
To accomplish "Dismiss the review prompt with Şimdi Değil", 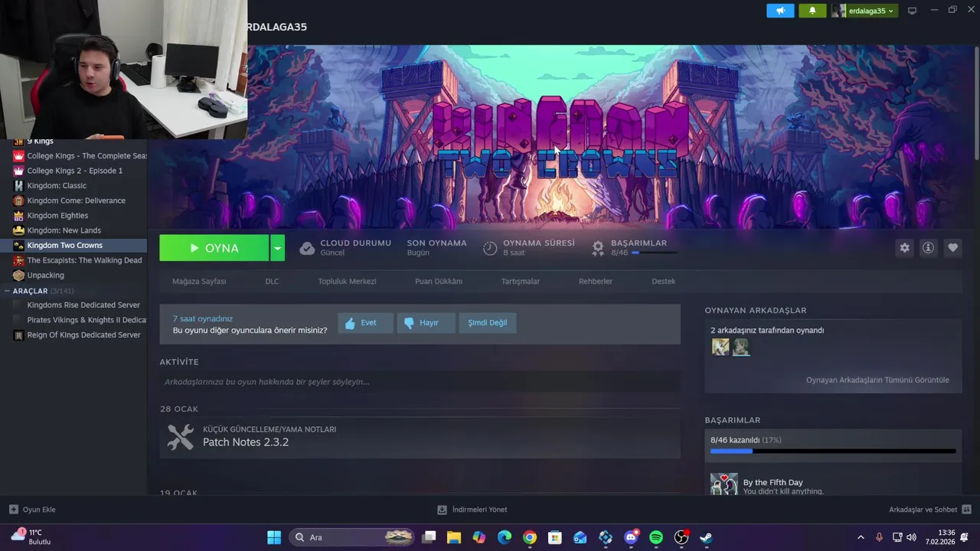I will pos(488,323).
